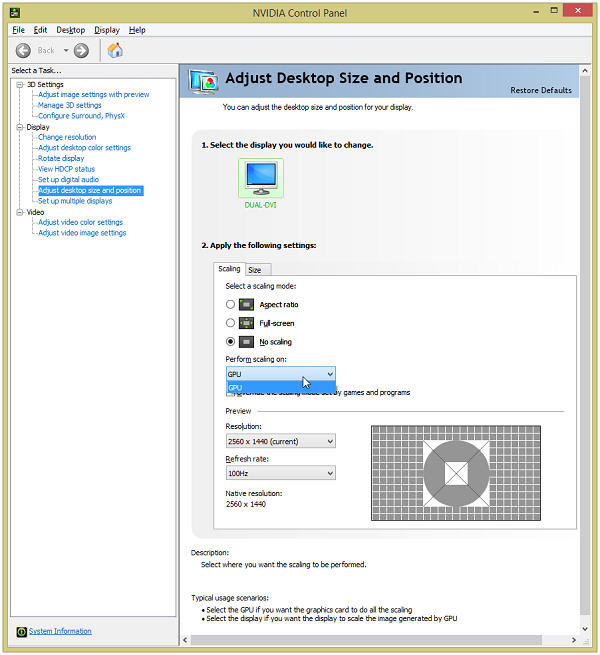Viewport: 600px width, 655px height.
Task: Switch to the Size tab
Action: click(258, 270)
